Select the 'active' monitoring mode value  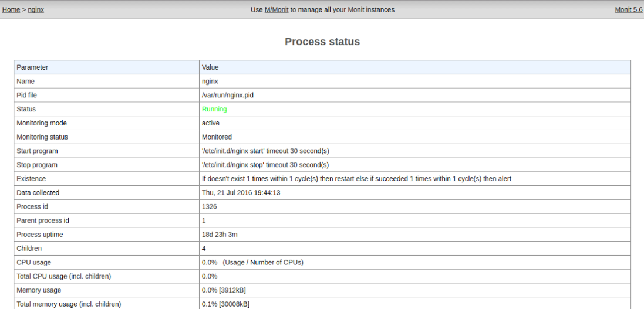pos(211,123)
